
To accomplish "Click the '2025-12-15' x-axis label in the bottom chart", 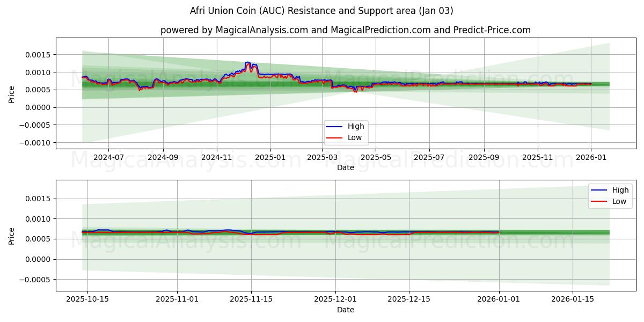I will coord(409,299).
